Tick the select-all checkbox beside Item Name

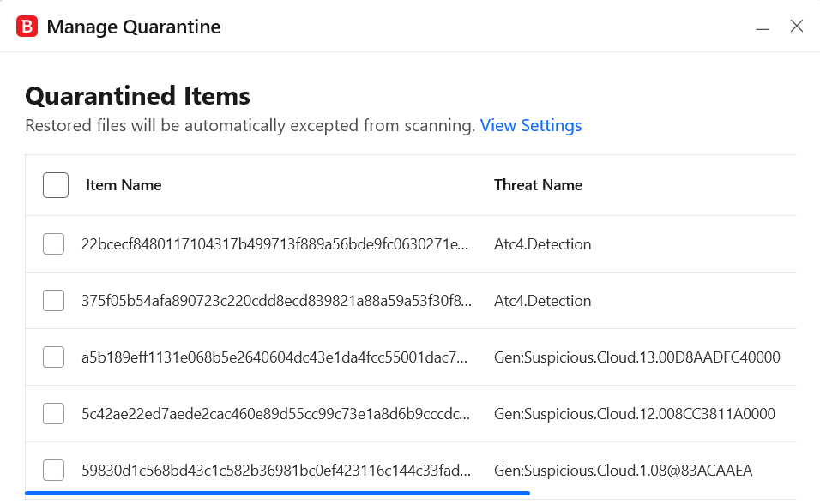point(56,185)
